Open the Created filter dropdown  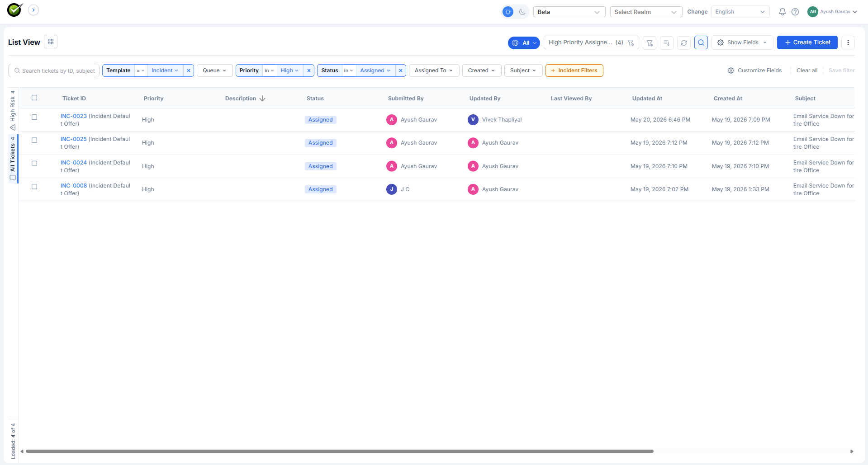click(x=482, y=70)
